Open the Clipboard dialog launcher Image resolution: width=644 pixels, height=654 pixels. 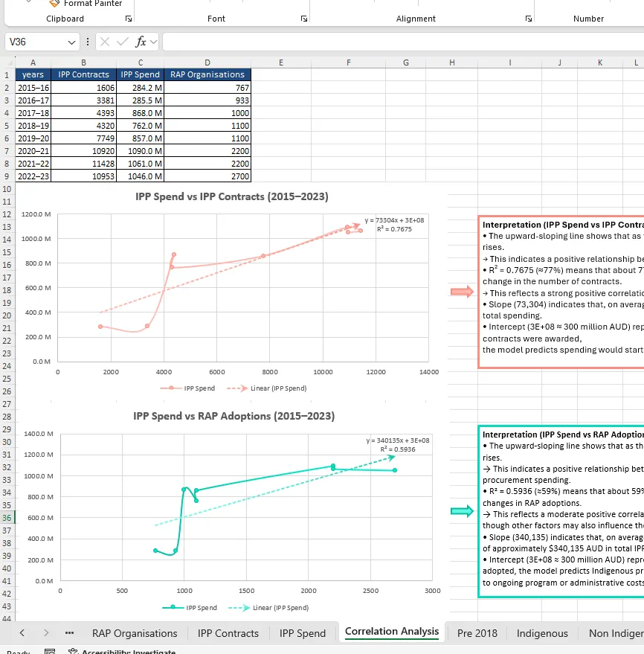click(x=129, y=19)
